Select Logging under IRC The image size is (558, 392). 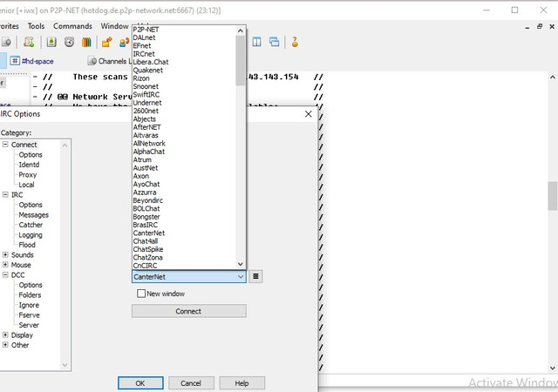coord(31,235)
